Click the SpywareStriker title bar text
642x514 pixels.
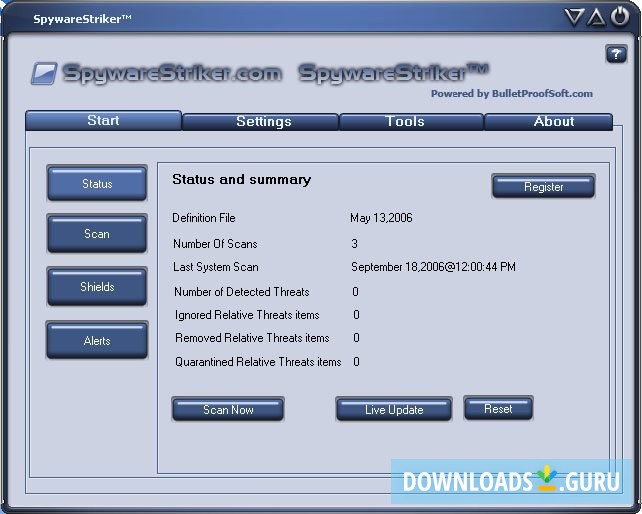82,19
